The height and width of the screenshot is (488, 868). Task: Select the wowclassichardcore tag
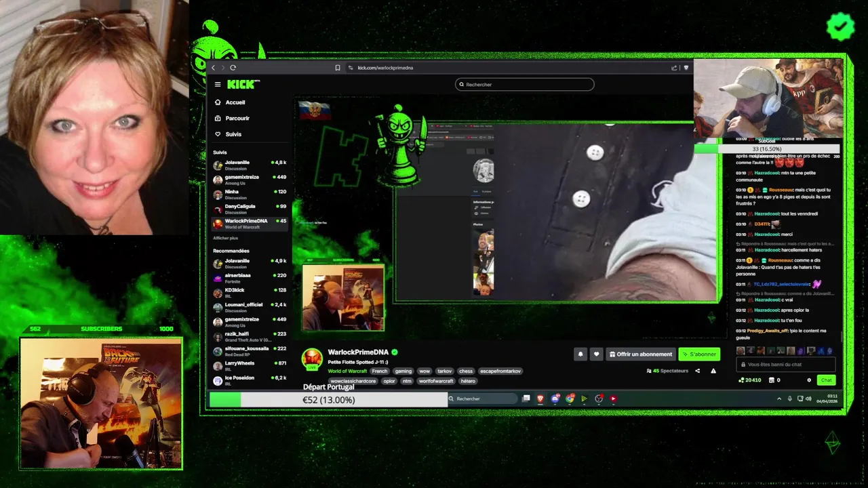(353, 381)
